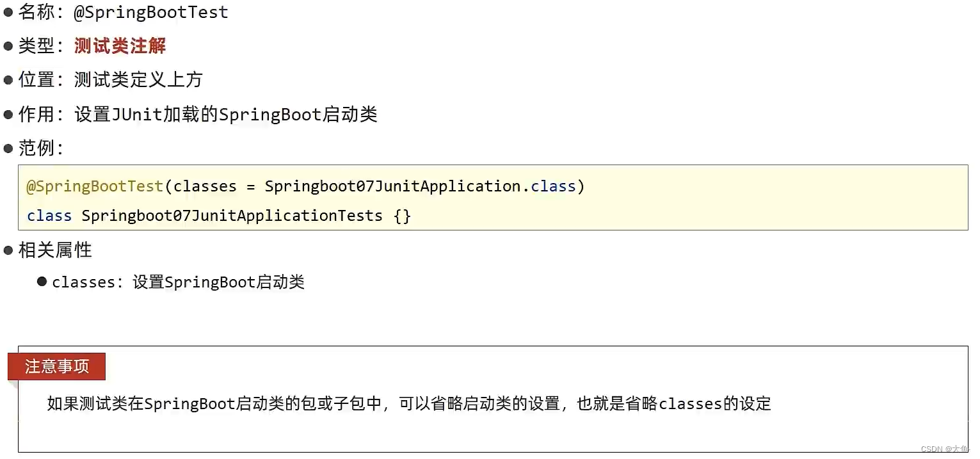The height and width of the screenshot is (459, 980).
Task: Click the bullet before classes property
Action: click(42, 282)
